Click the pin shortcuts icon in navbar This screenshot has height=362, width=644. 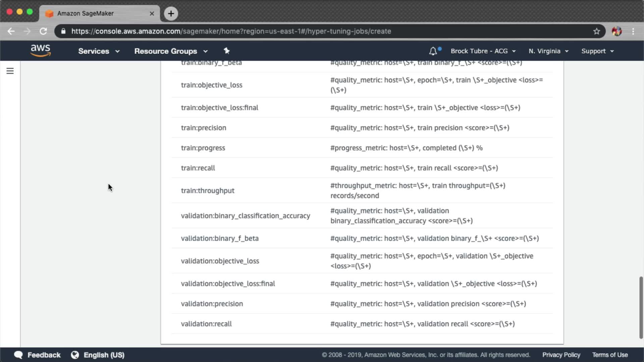[x=226, y=51]
